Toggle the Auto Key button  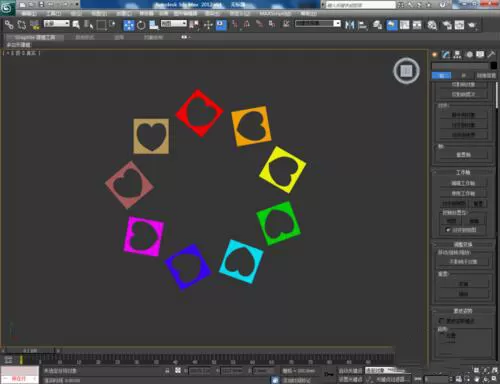click(x=350, y=371)
